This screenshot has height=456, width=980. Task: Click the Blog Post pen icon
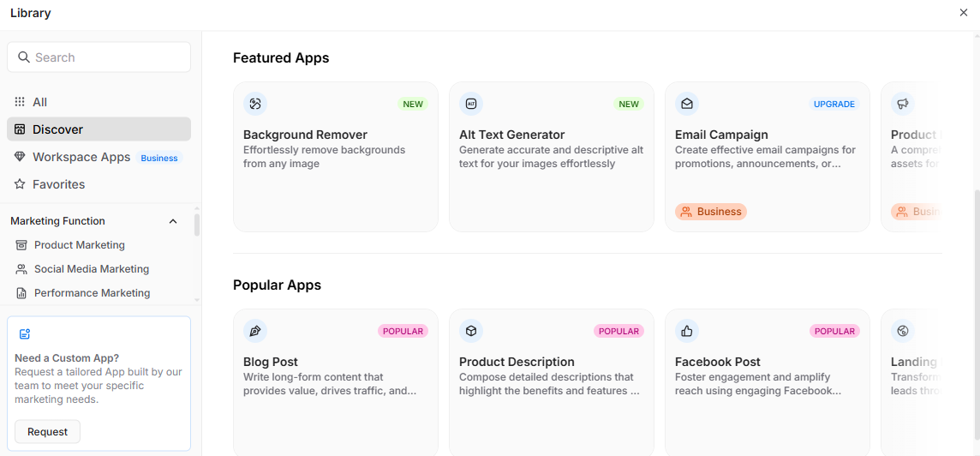click(x=255, y=331)
